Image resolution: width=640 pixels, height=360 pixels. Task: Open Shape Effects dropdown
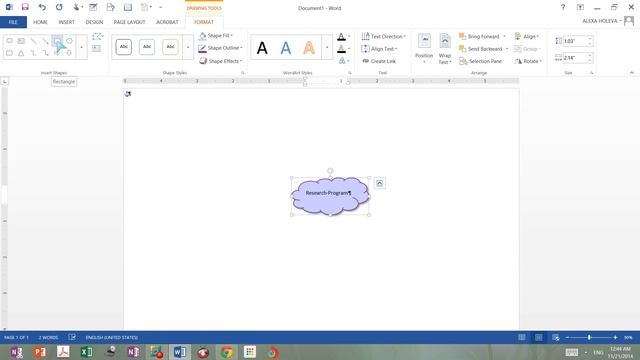pyautogui.click(x=220, y=61)
